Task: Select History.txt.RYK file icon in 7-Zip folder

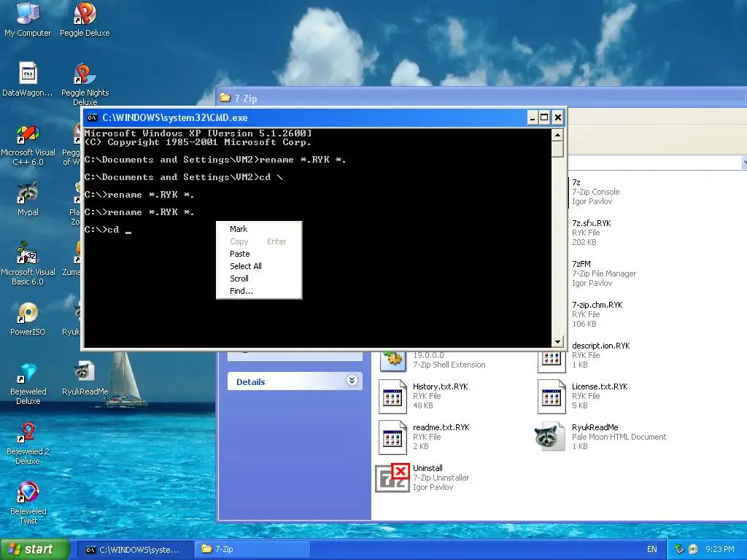Action: 392,396
